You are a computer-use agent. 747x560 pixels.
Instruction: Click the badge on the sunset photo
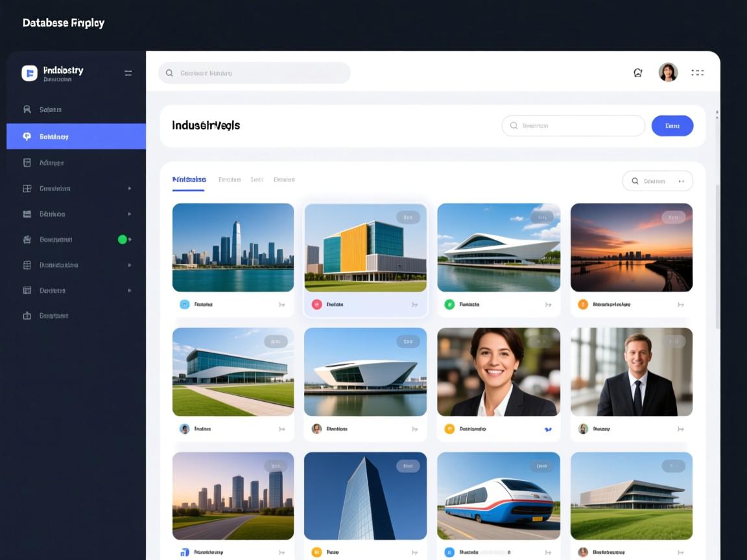pyautogui.click(x=673, y=217)
